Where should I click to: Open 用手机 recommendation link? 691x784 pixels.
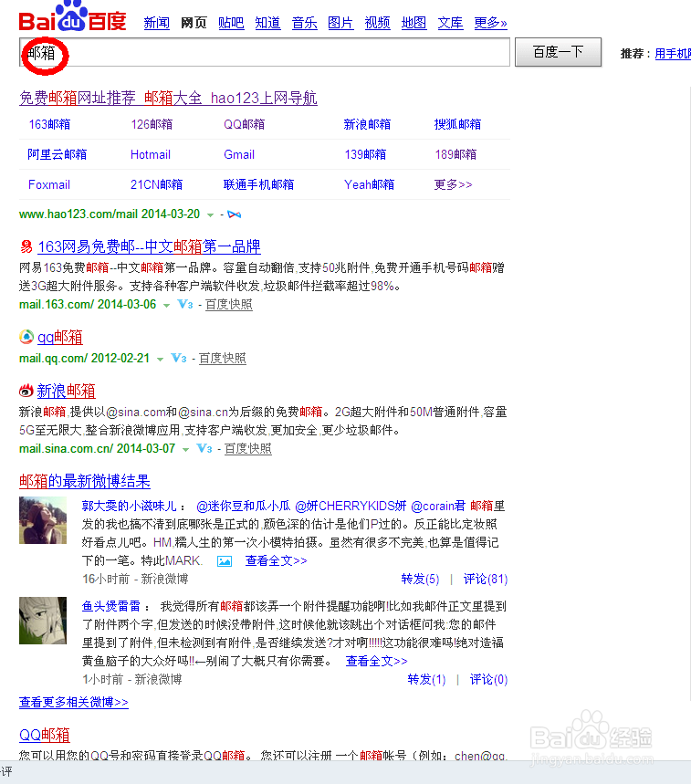[x=673, y=54]
